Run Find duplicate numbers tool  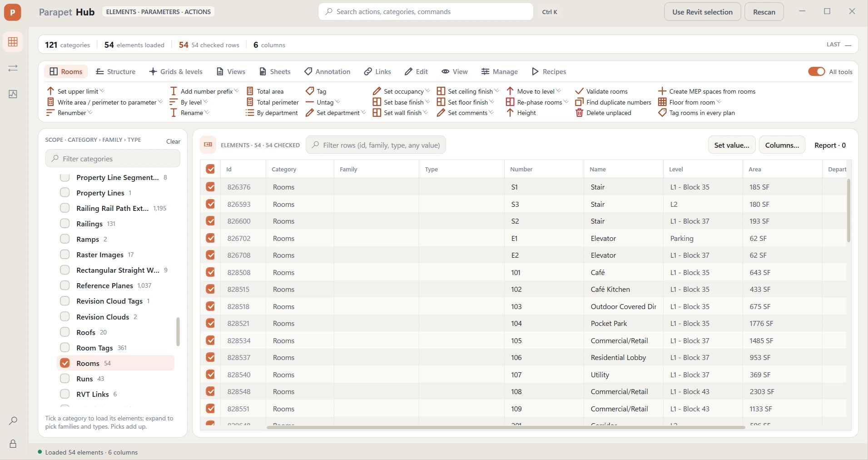point(613,102)
